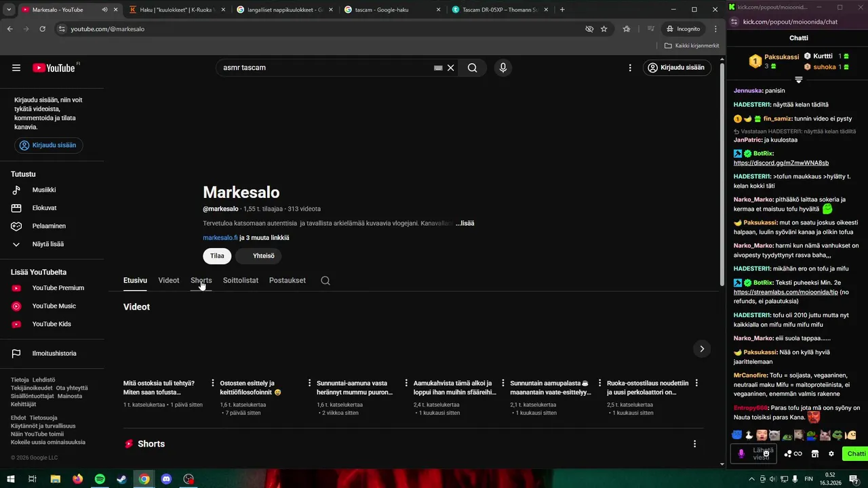Open options menu for Ruoka-ostostilaus noudettiin video

696,384
